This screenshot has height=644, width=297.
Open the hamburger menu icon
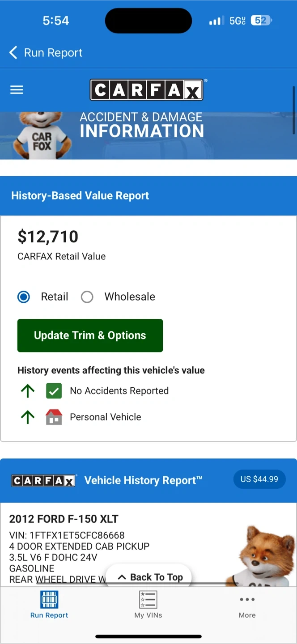pyautogui.click(x=17, y=90)
